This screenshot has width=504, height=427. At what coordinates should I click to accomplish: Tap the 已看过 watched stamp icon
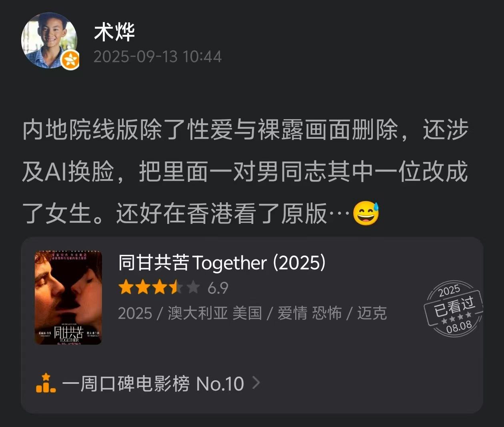click(x=454, y=309)
